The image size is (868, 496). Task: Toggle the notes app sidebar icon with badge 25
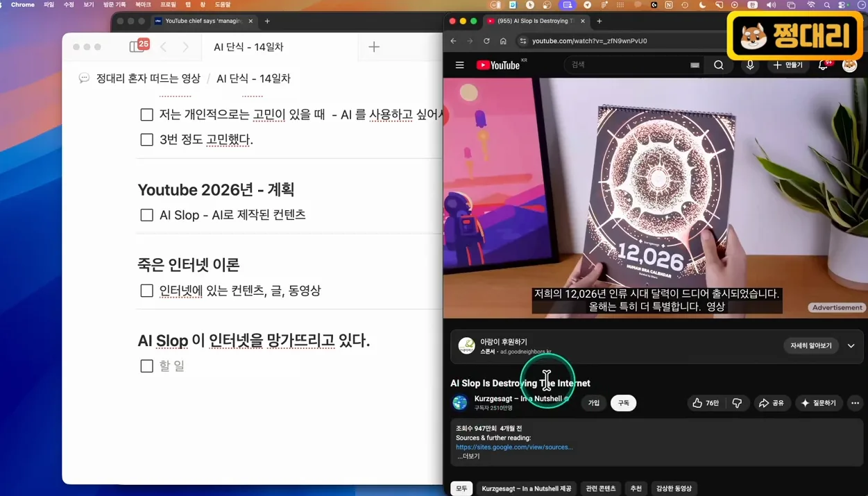tap(139, 46)
